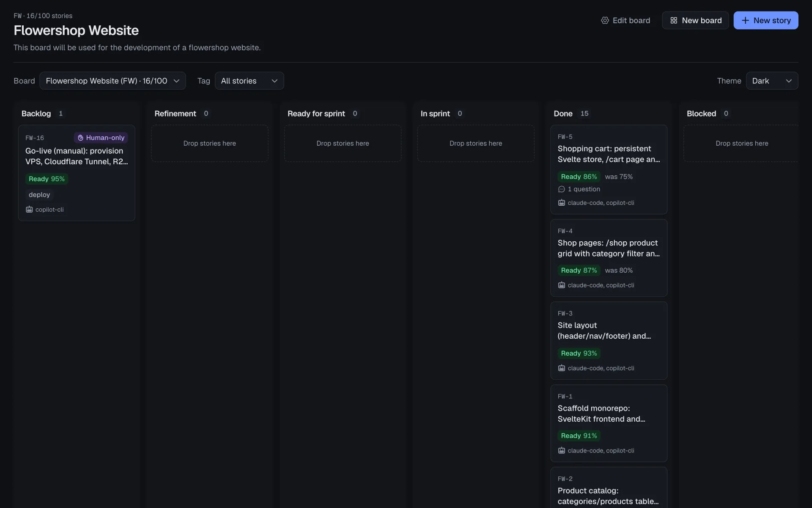
Task: Create a story with New story button
Action: 766,20
